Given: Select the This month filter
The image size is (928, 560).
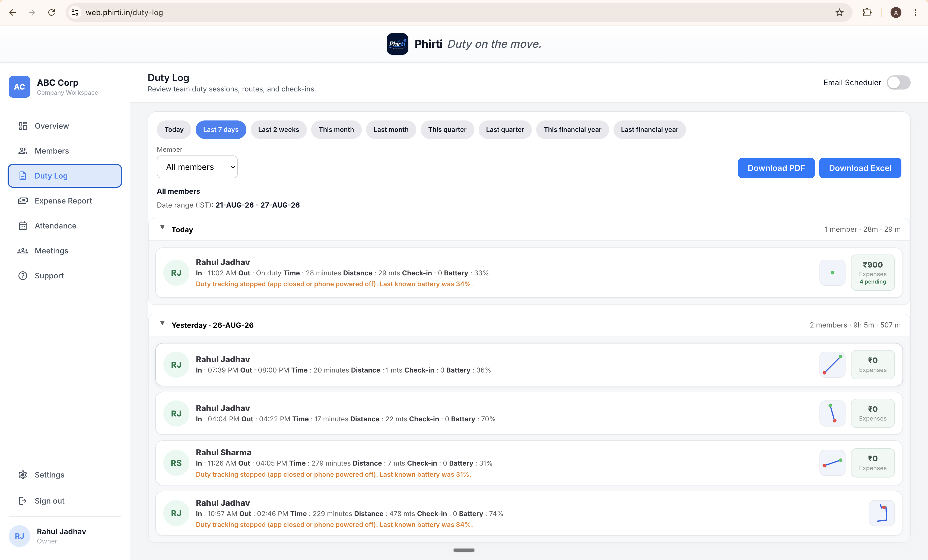Looking at the screenshot, I should (x=336, y=129).
